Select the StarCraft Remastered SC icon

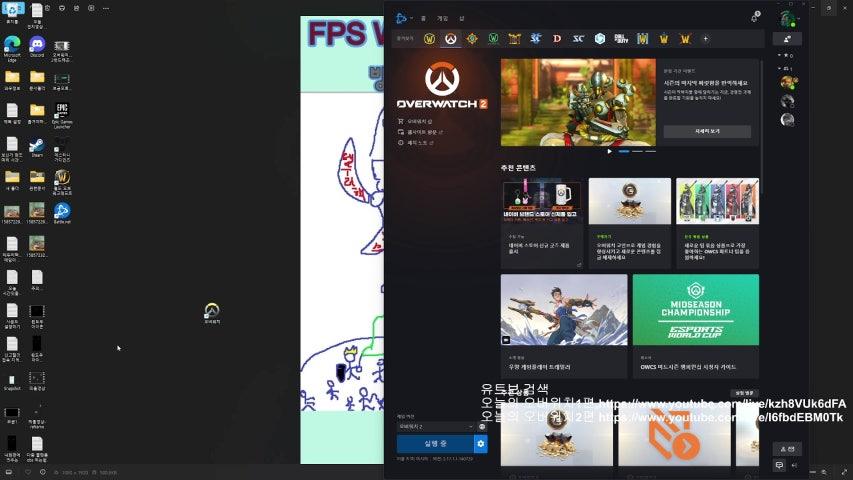coord(578,39)
